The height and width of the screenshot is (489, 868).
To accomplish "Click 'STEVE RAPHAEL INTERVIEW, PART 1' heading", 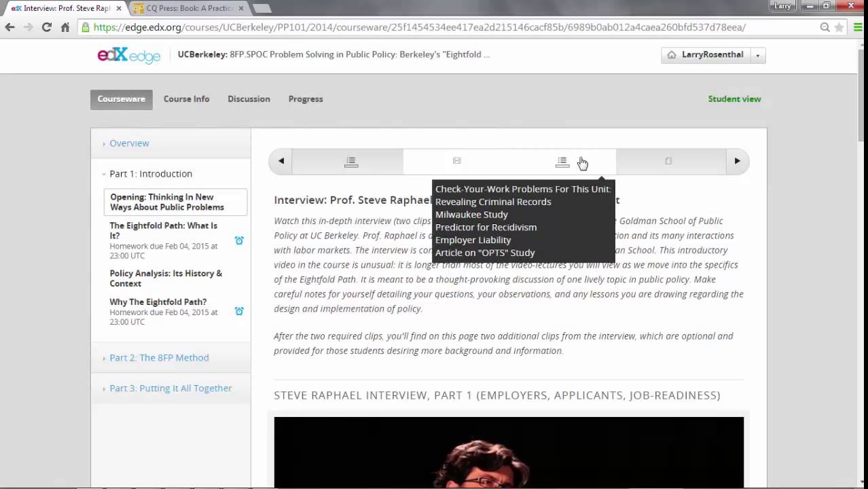I will point(497,395).
